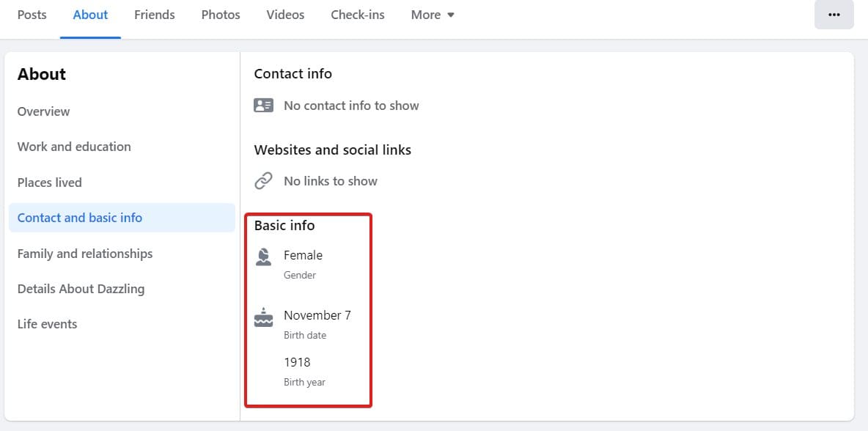Select Contact and basic info
The height and width of the screenshot is (431, 868).
(80, 218)
